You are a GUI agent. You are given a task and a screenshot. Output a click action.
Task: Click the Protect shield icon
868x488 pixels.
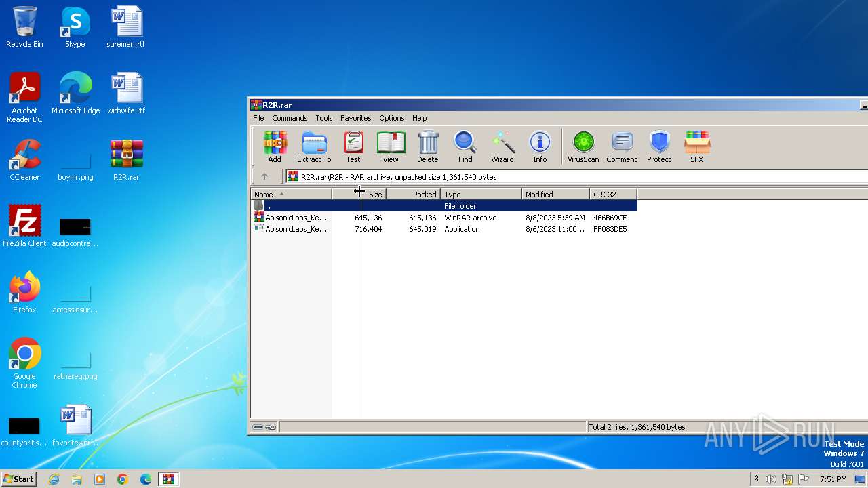[659, 147]
